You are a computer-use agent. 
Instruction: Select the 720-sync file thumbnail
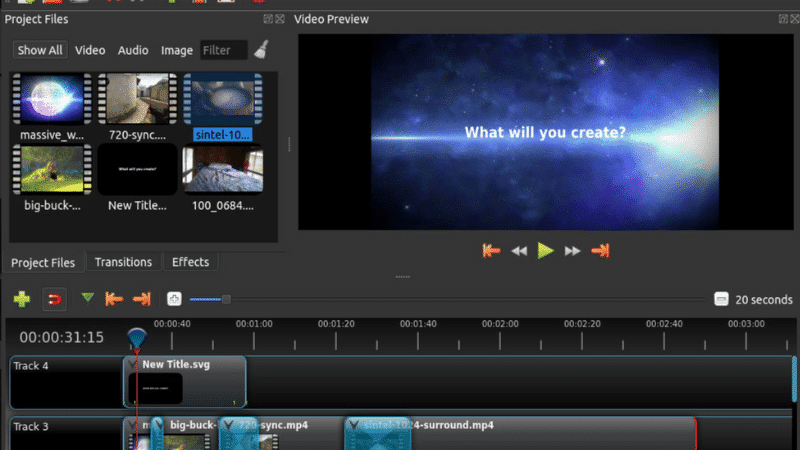tap(137, 98)
